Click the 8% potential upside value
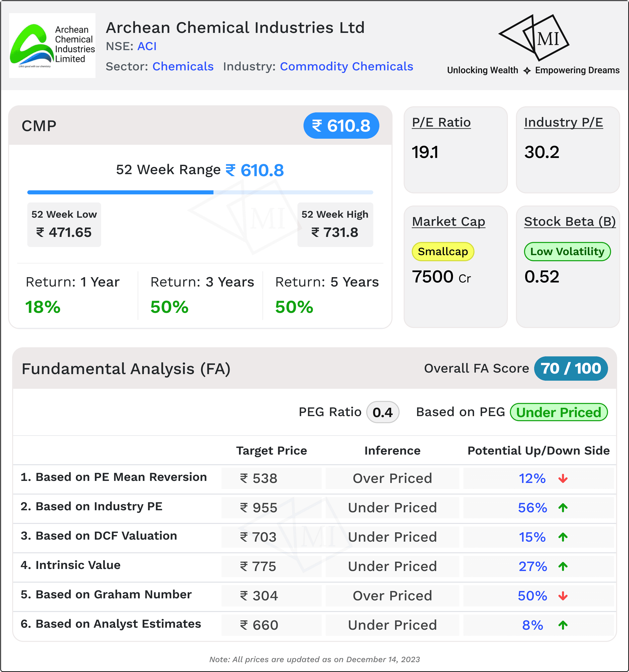This screenshot has height=672, width=629. pyautogui.click(x=533, y=626)
